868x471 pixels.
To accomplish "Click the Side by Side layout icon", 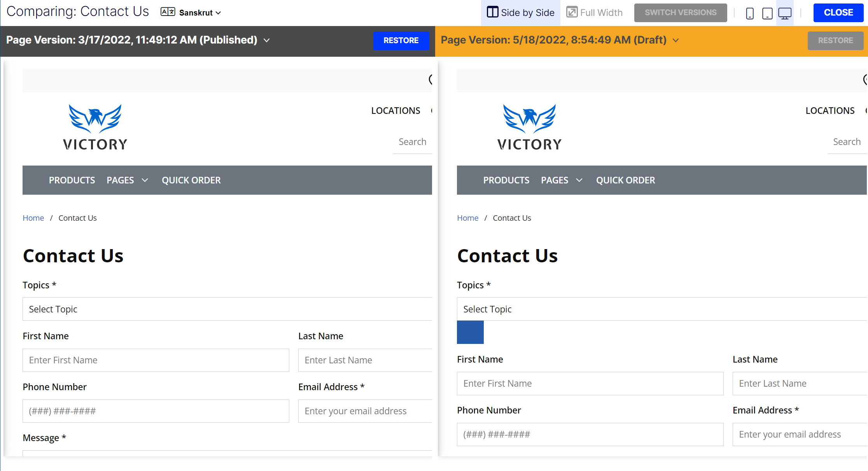I will [x=492, y=12].
